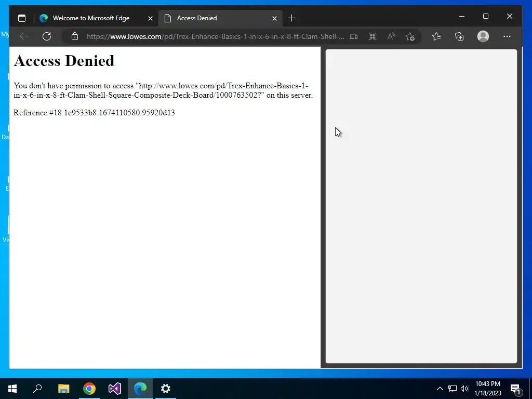Maximize the Edge window
532x399 pixels.
point(486,16)
